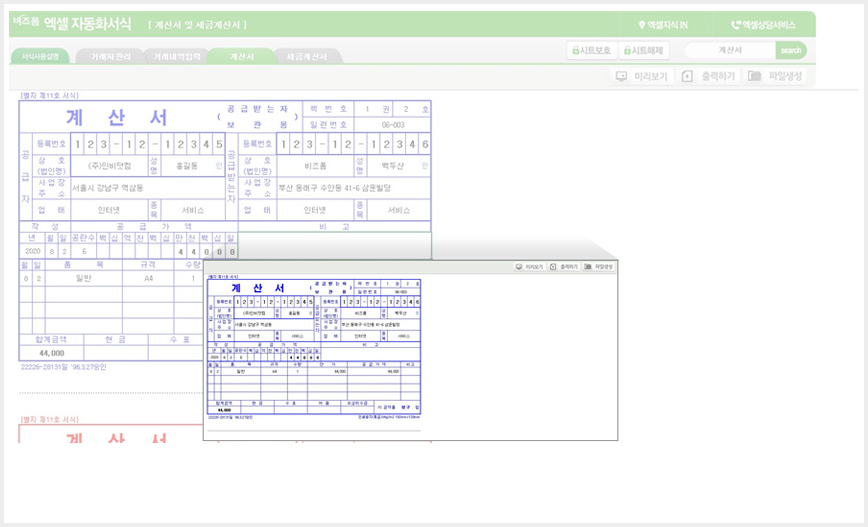
Task: Click the 비고 header cell
Action: tap(334, 227)
